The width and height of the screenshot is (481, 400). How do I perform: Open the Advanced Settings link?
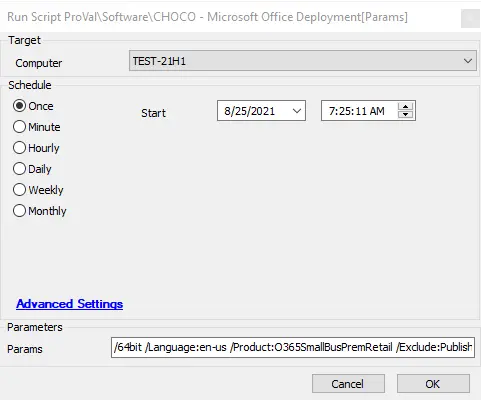pos(70,304)
